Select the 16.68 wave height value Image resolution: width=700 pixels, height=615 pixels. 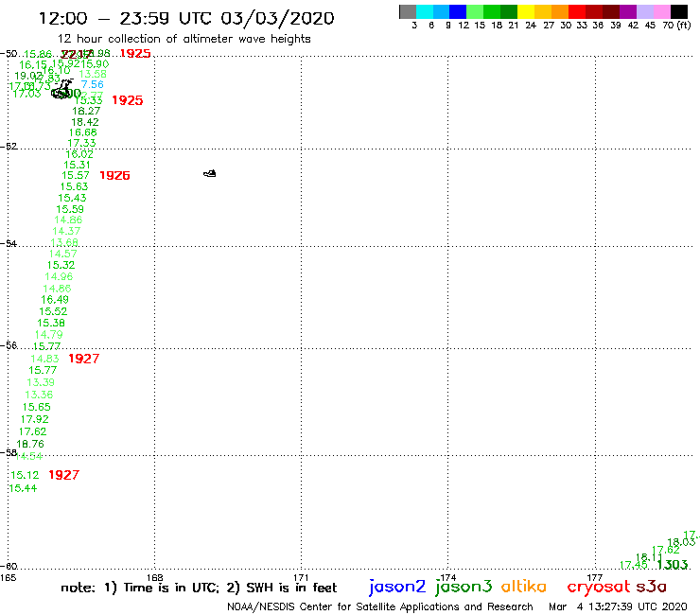point(82,132)
